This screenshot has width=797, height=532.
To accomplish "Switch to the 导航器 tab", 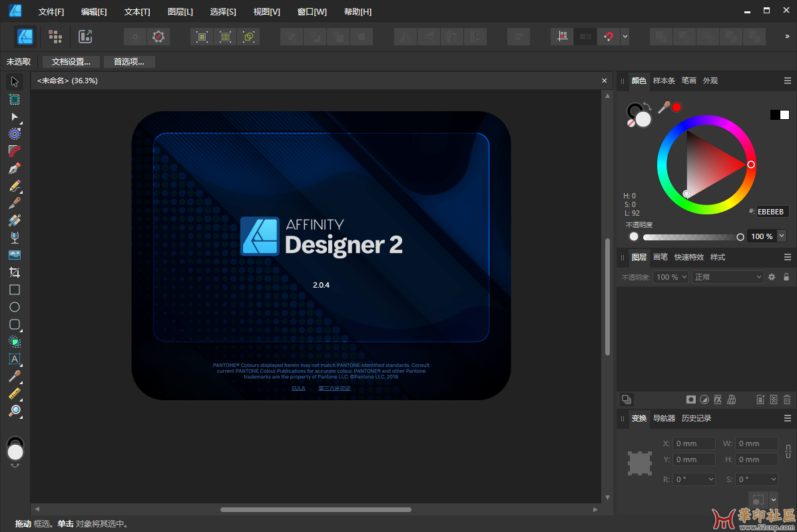I will [664, 418].
